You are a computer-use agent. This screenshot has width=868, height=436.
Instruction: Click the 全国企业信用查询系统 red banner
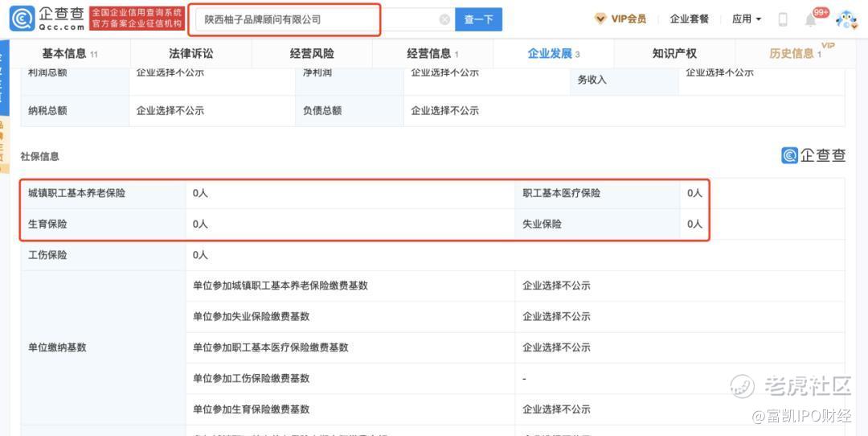click(x=137, y=19)
